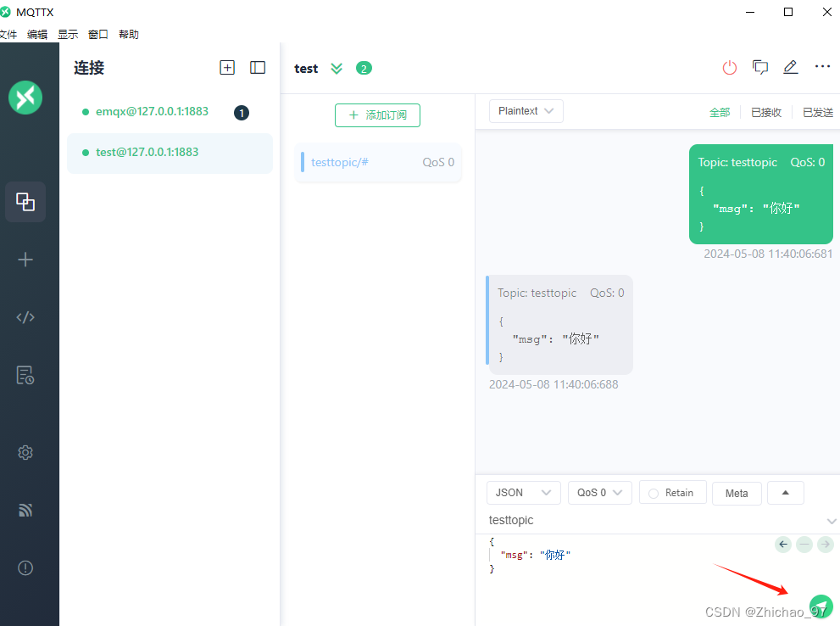
Task: Open the 窗口 menu
Action: 98,34
